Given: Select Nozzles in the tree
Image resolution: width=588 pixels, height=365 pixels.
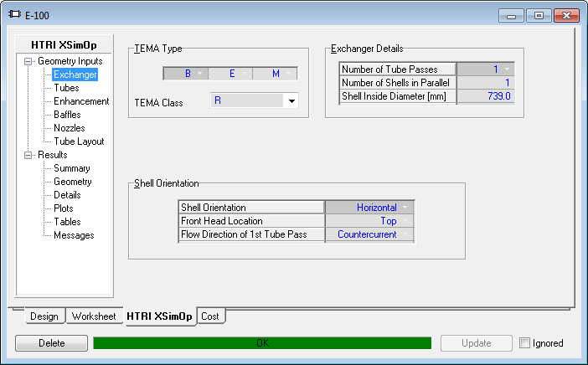Looking at the screenshot, I should coord(70,128).
